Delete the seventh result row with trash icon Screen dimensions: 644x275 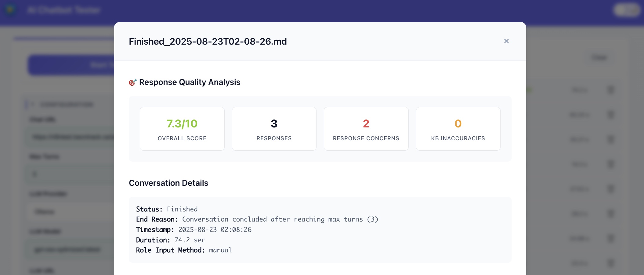coord(611,238)
